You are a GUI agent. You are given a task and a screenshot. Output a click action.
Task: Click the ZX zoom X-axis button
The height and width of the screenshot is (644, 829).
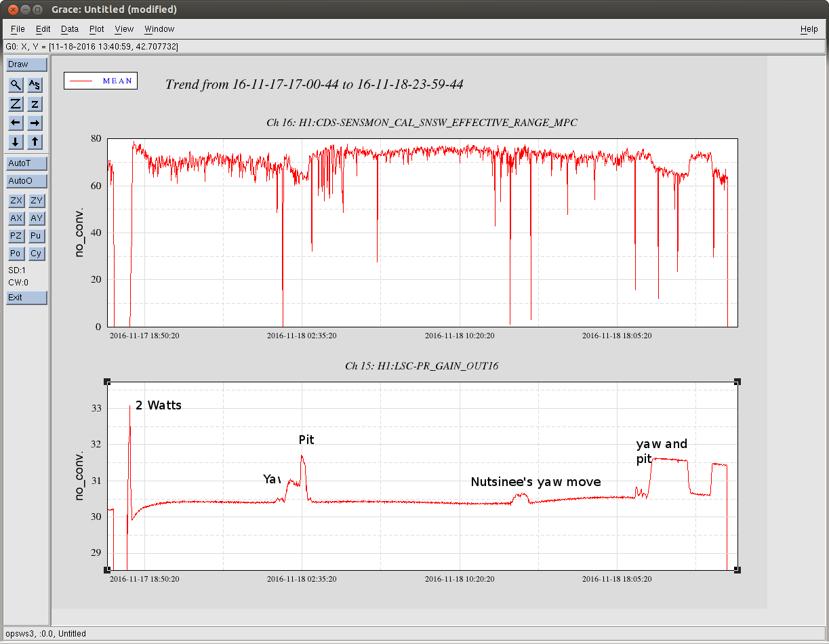(16, 201)
